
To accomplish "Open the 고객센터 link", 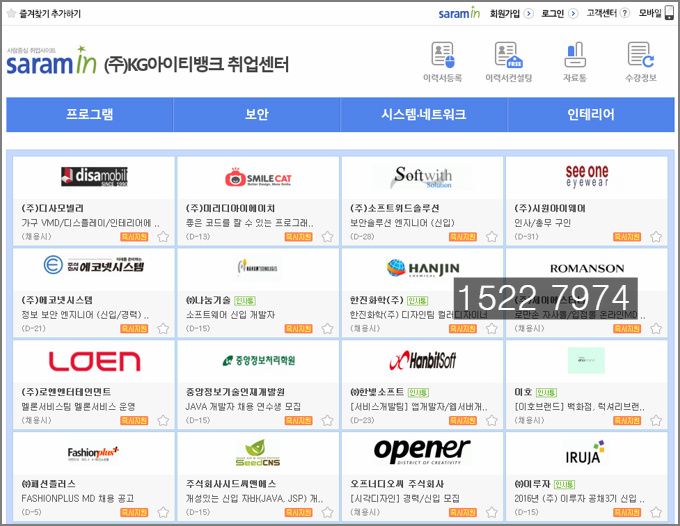I will click(x=602, y=13).
